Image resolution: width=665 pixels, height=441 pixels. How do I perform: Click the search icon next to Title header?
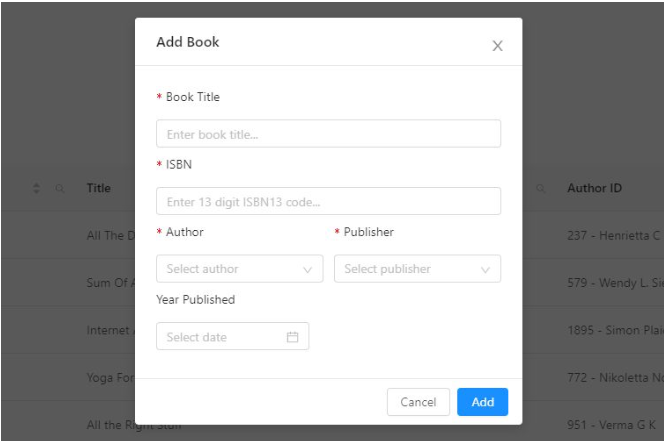pos(60,188)
